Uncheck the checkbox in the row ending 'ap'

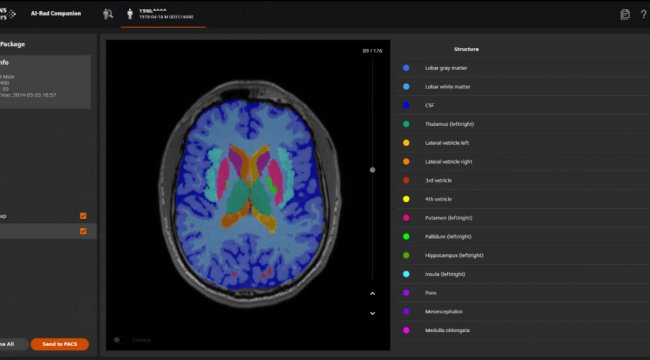(x=83, y=216)
